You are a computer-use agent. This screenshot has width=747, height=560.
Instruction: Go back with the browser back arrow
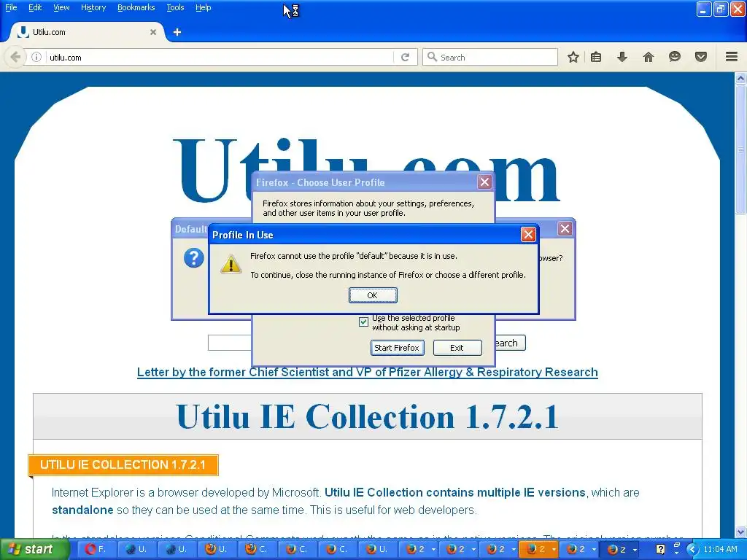click(15, 57)
